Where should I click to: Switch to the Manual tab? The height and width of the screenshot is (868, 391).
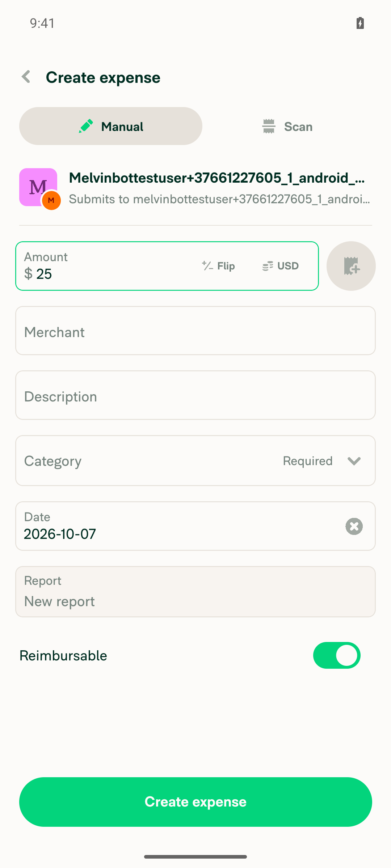111,126
